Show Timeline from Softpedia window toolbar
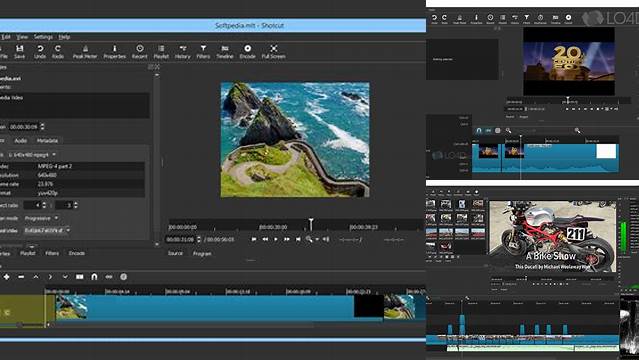 coord(225,52)
